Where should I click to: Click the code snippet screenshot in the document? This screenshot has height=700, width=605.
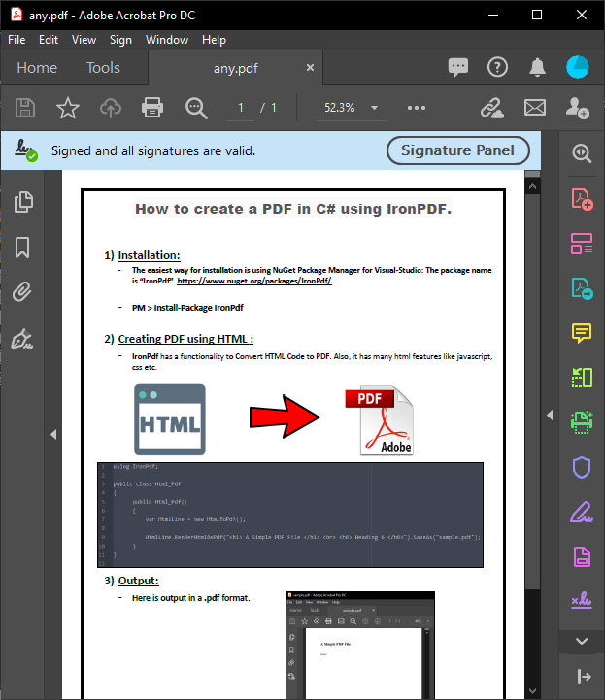click(x=290, y=516)
